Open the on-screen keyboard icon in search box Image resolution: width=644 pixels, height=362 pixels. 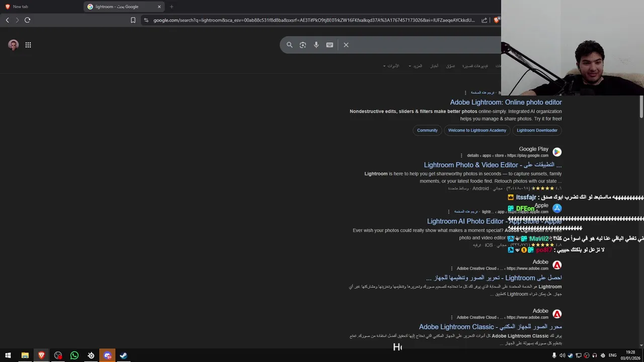(x=330, y=45)
